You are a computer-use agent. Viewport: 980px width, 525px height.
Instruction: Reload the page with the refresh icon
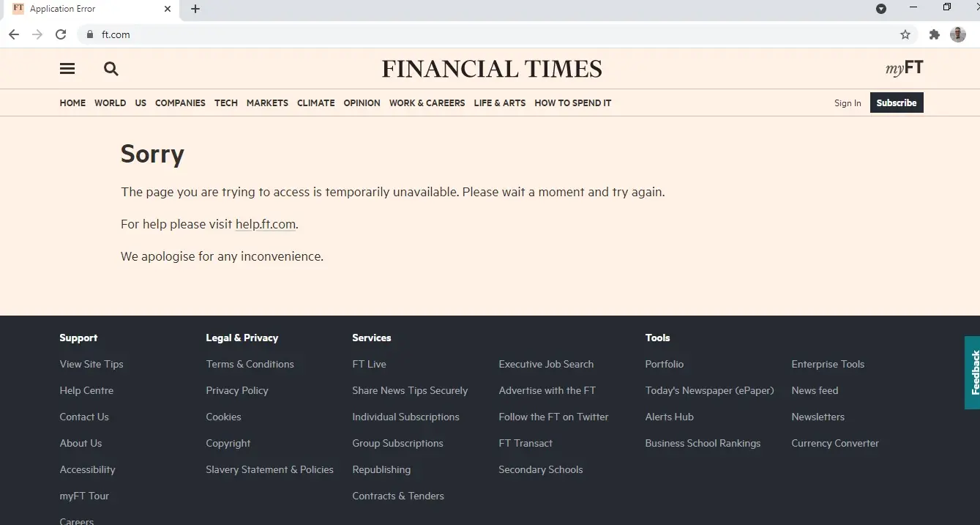pos(61,34)
